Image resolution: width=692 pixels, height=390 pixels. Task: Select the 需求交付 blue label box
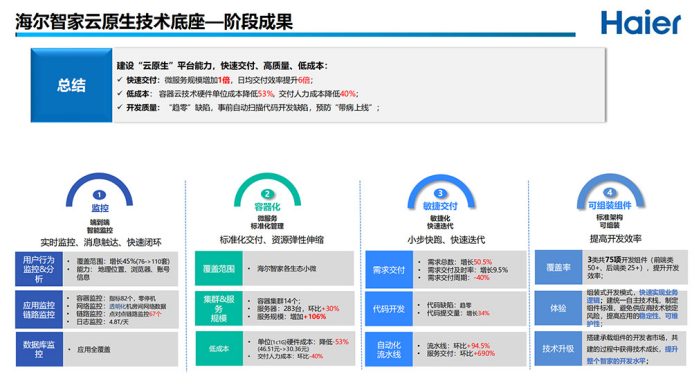(x=389, y=270)
